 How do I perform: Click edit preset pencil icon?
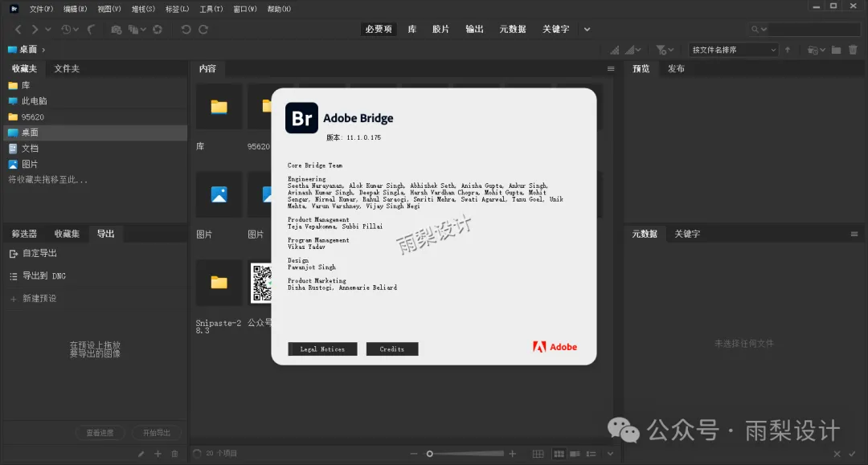tap(141, 454)
